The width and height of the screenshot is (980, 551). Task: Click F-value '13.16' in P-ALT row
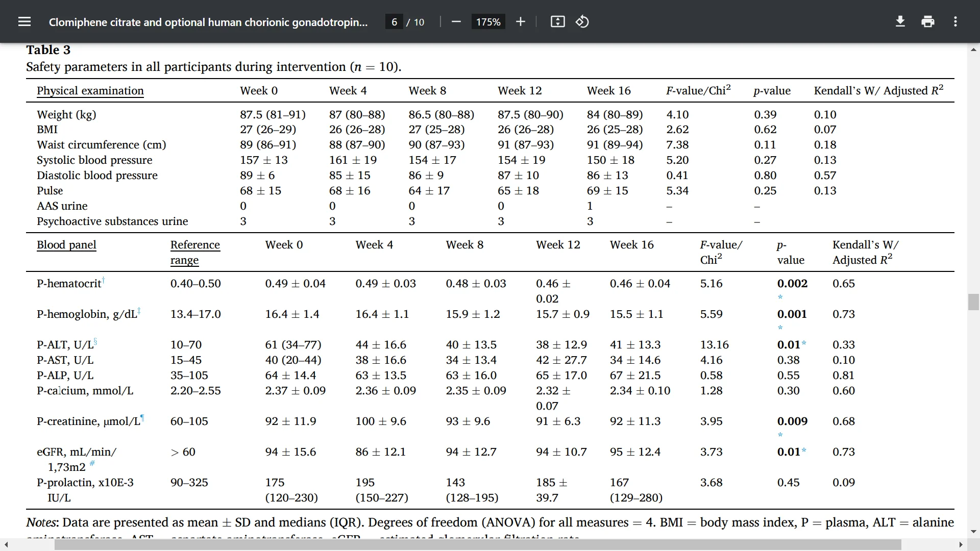[x=715, y=345]
